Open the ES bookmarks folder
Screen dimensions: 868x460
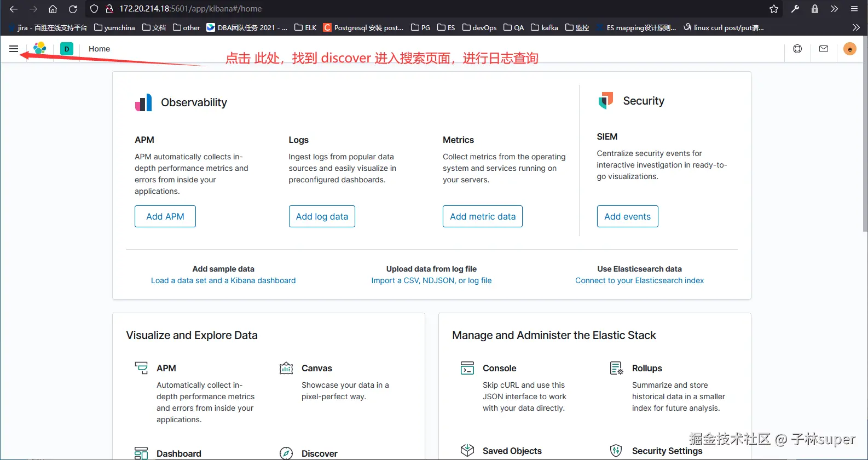(x=446, y=27)
